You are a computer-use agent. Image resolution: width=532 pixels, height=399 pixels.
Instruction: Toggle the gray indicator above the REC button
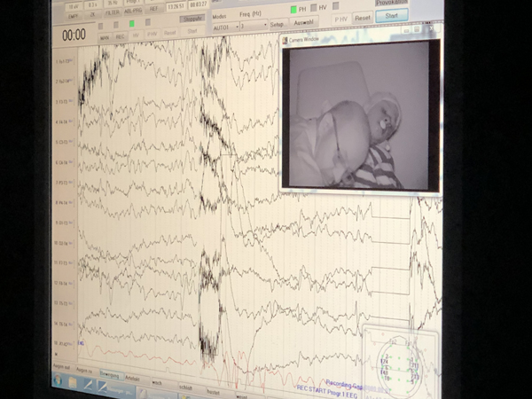tap(116, 25)
